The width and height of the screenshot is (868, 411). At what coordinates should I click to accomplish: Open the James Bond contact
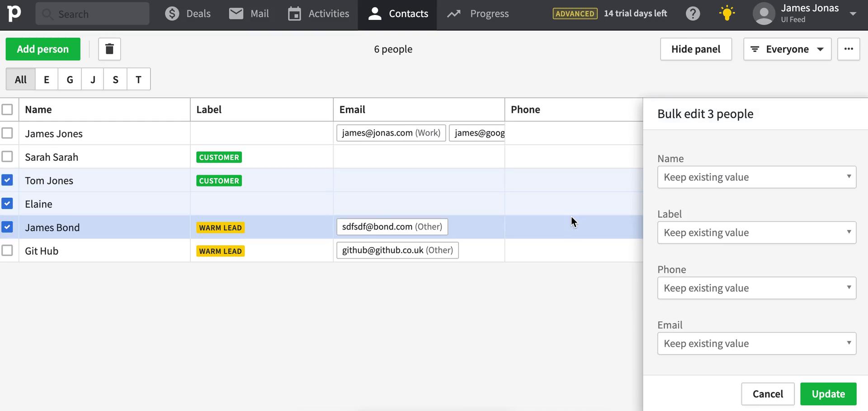tap(52, 228)
